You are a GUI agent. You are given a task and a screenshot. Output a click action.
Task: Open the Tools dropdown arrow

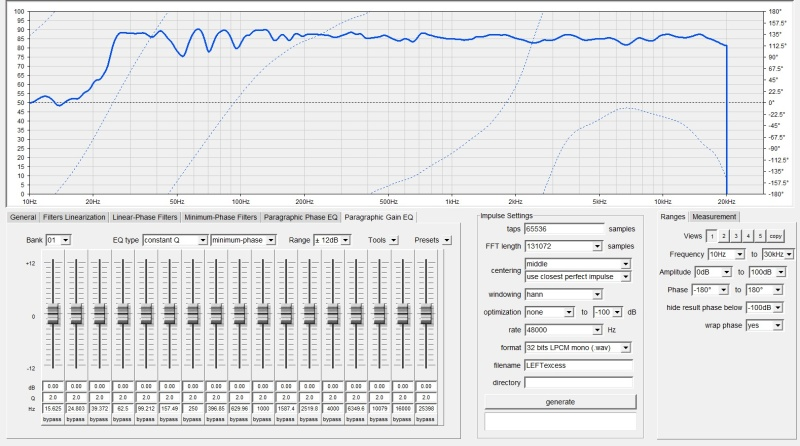point(393,240)
